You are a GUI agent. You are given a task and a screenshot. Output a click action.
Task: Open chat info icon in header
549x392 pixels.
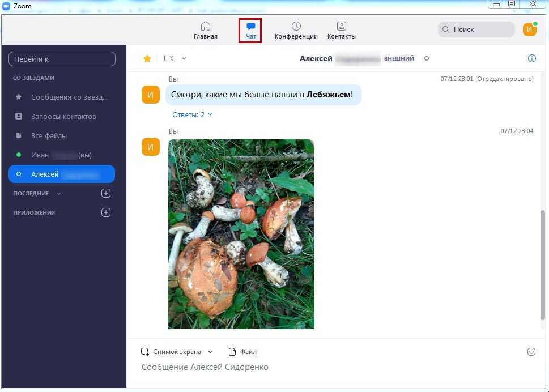(531, 58)
